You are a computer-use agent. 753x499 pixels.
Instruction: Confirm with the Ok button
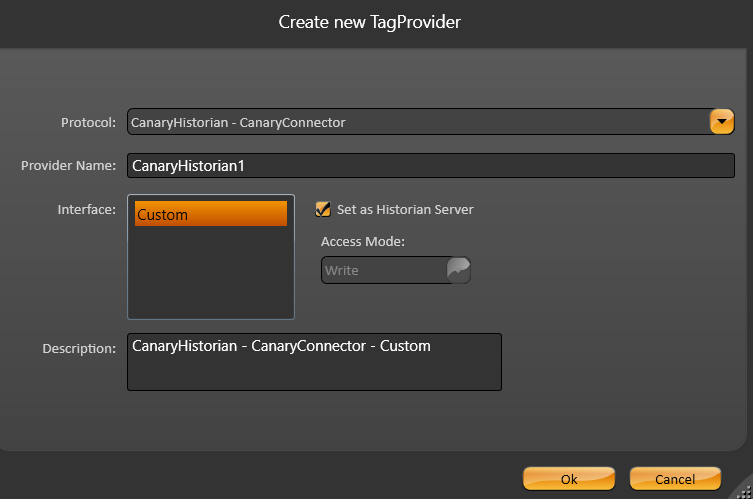coord(569,479)
